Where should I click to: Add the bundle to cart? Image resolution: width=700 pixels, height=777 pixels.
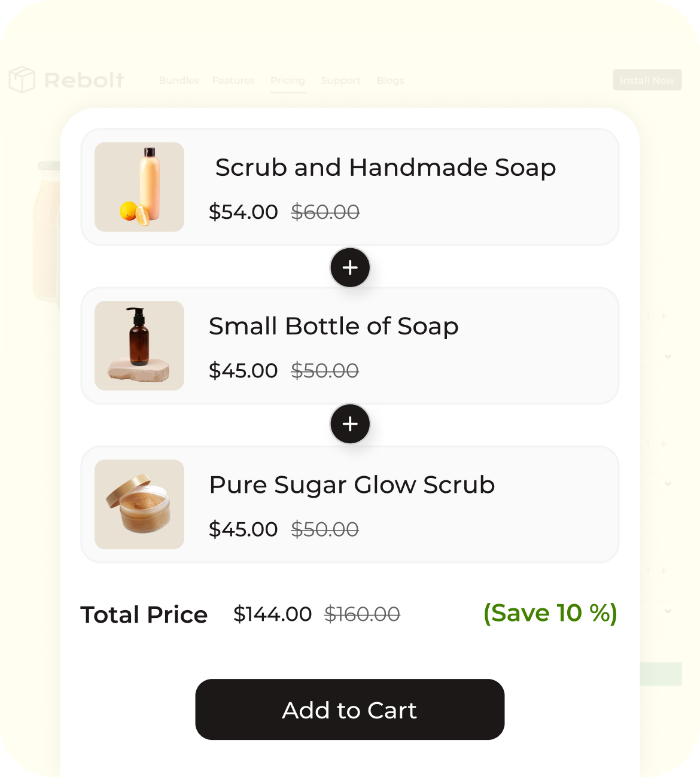point(350,709)
